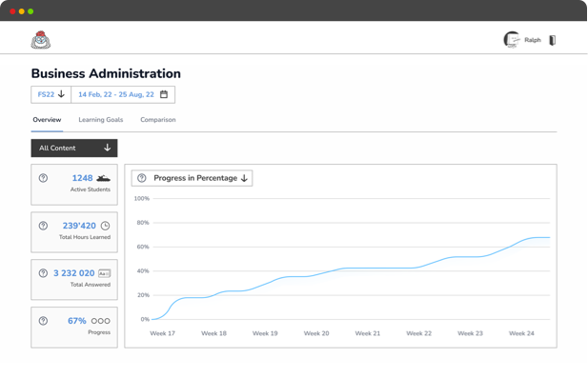Click the logout door icon

click(553, 40)
